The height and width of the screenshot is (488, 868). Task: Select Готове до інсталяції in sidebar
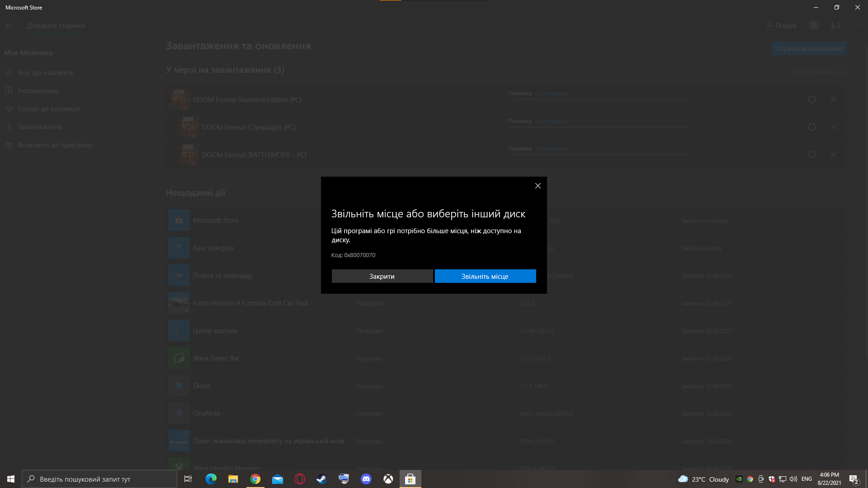[x=49, y=109]
